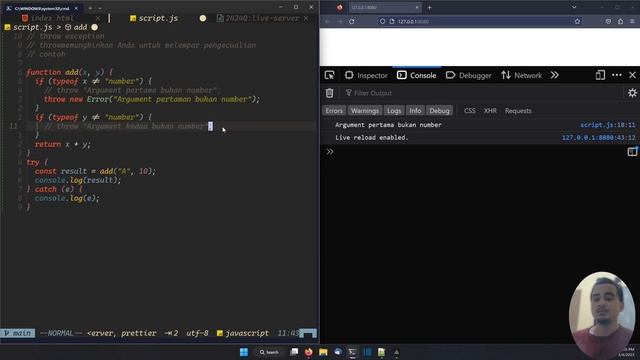
Task: Open 127.0.0.1:8080:43:12 source link
Action: click(598, 138)
